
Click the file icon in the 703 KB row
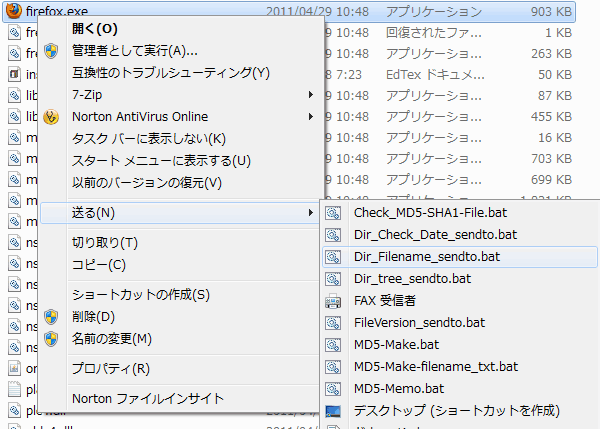[x=14, y=158]
